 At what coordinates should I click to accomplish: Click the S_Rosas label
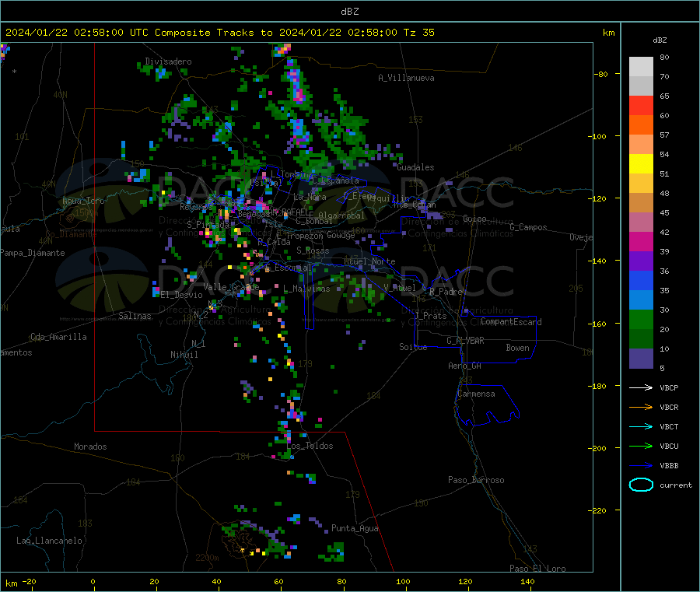tap(313, 251)
